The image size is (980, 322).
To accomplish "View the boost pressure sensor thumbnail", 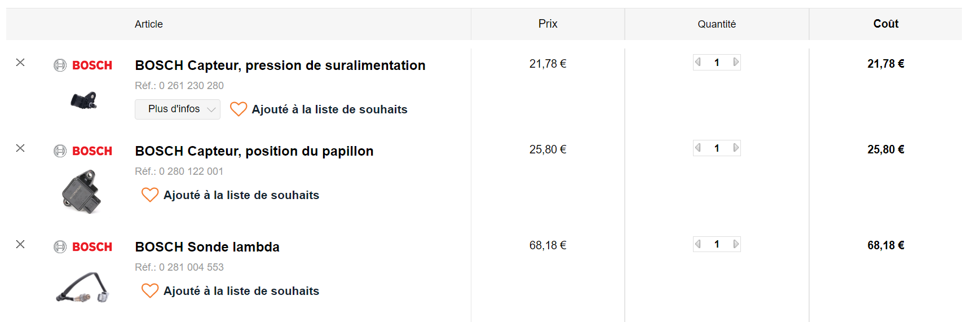I will 83,100.
